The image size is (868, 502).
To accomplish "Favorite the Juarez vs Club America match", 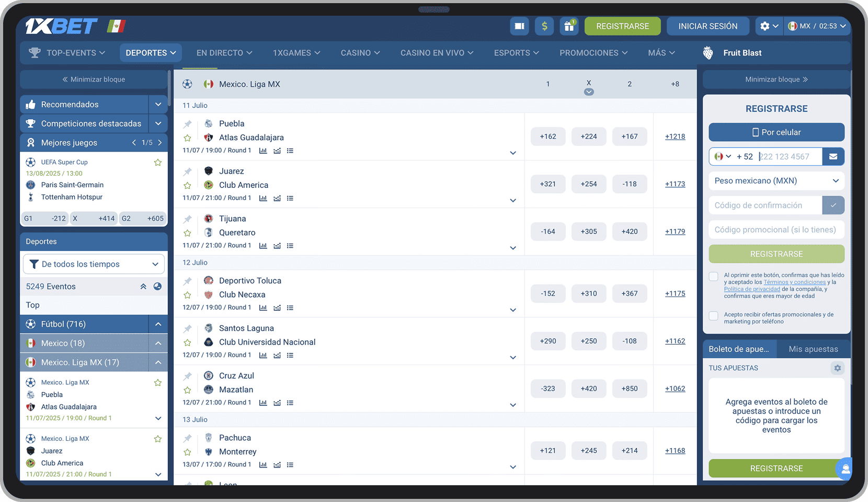I will [187, 186].
